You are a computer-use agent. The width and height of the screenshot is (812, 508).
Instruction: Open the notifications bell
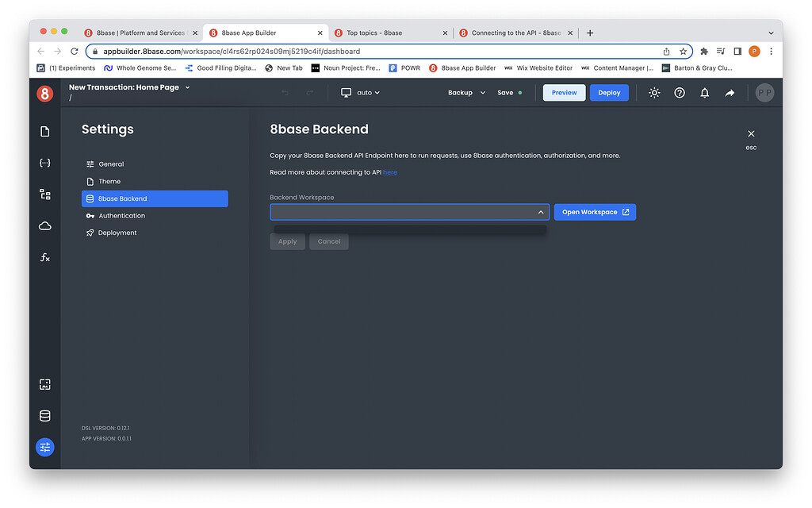(704, 92)
